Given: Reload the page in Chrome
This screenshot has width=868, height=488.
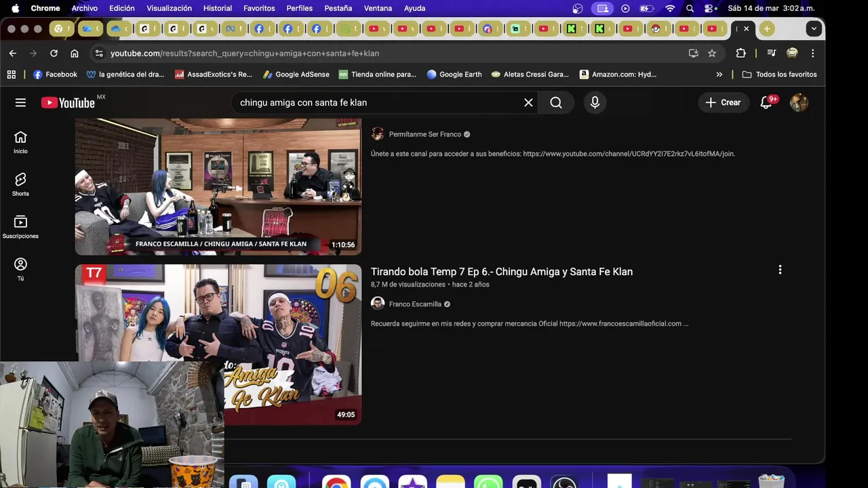Looking at the screenshot, I should pos(54,53).
